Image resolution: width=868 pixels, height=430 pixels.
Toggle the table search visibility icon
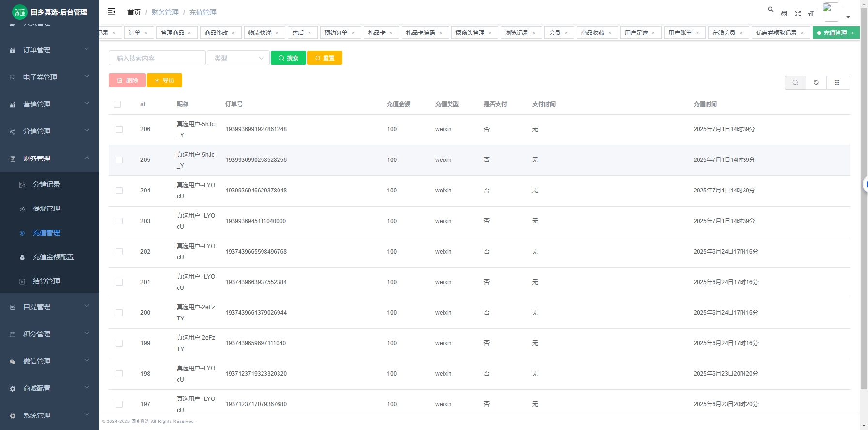tap(795, 83)
